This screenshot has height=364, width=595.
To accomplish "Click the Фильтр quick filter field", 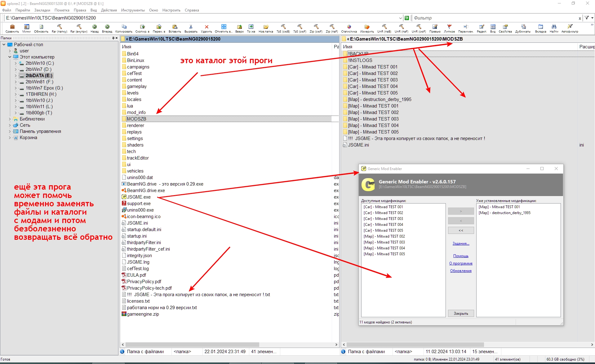I will pyautogui.click(x=495, y=18).
